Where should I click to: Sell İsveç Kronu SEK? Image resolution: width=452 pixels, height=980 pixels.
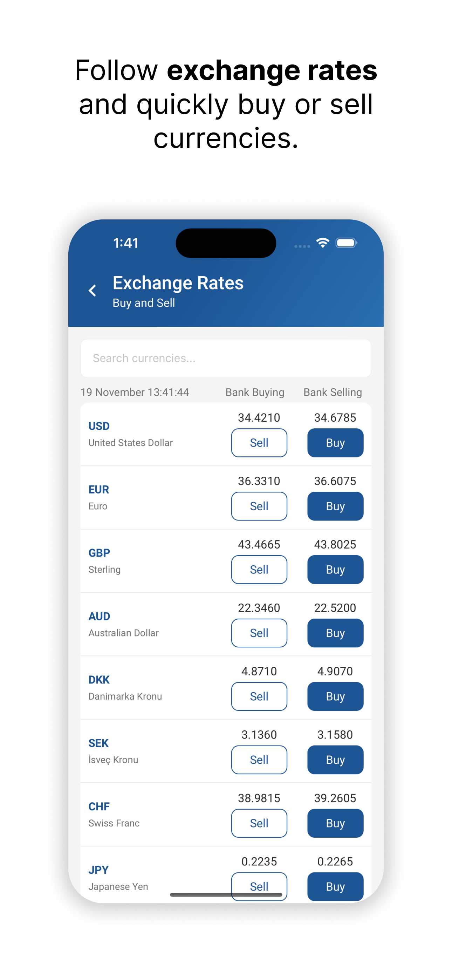[x=259, y=760]
